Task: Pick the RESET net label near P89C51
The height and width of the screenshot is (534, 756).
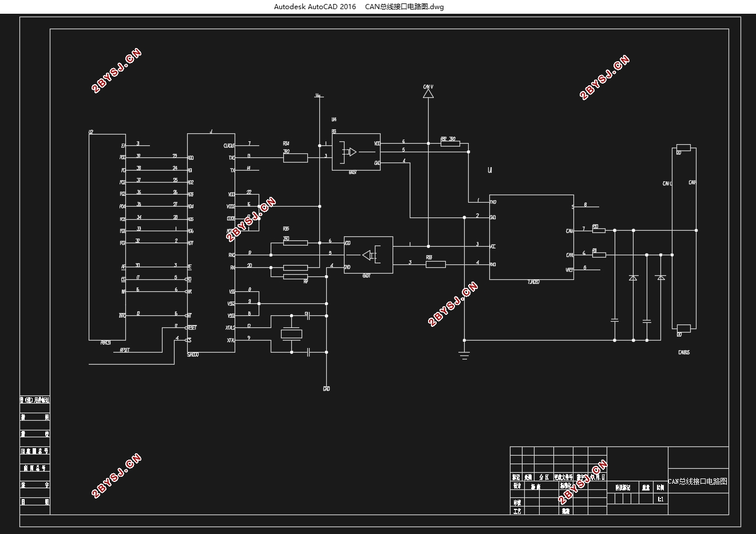Action: click(124, 350)
